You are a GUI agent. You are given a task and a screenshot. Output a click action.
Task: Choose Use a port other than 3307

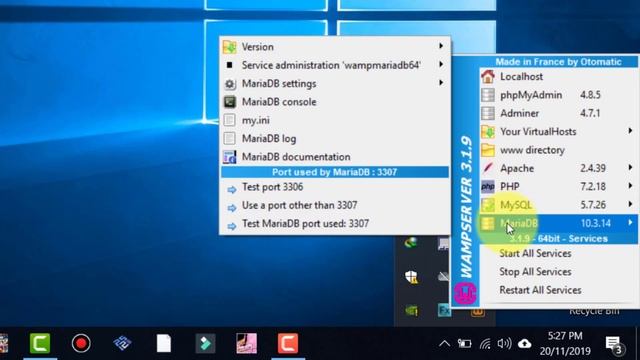coord(335,206)
